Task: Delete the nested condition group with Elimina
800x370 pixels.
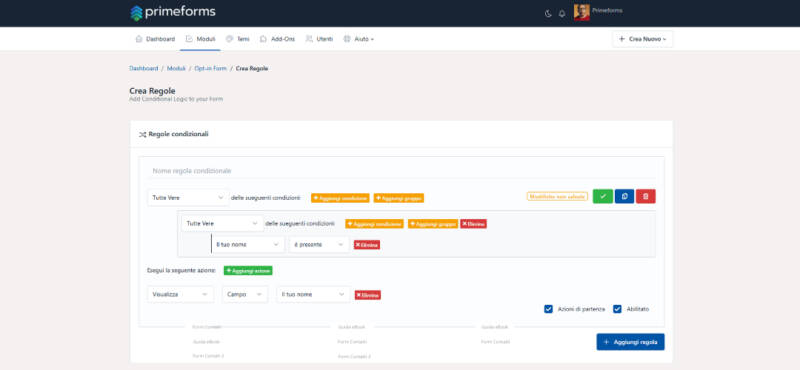Action: (x=473, y=224)
